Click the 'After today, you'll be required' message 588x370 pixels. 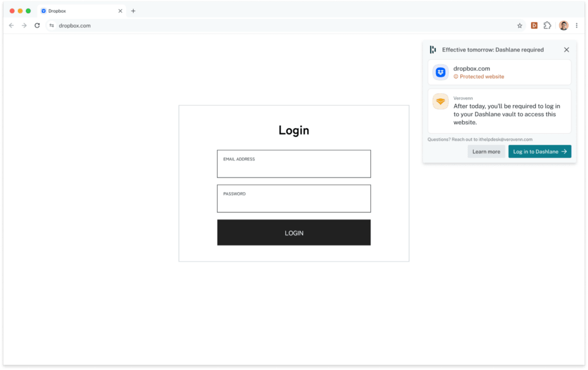point(506,114)
